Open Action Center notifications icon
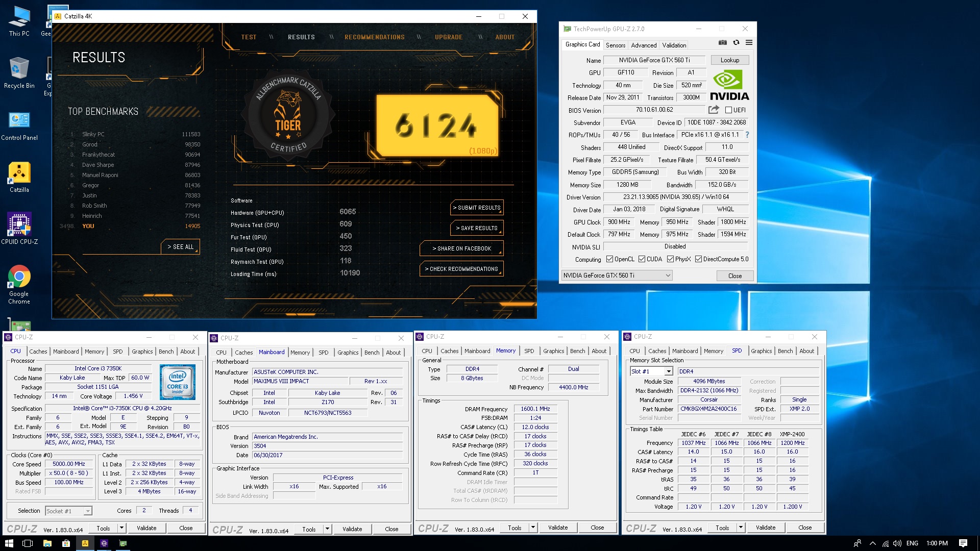This screenshot has height=551, width=980. 963,543
